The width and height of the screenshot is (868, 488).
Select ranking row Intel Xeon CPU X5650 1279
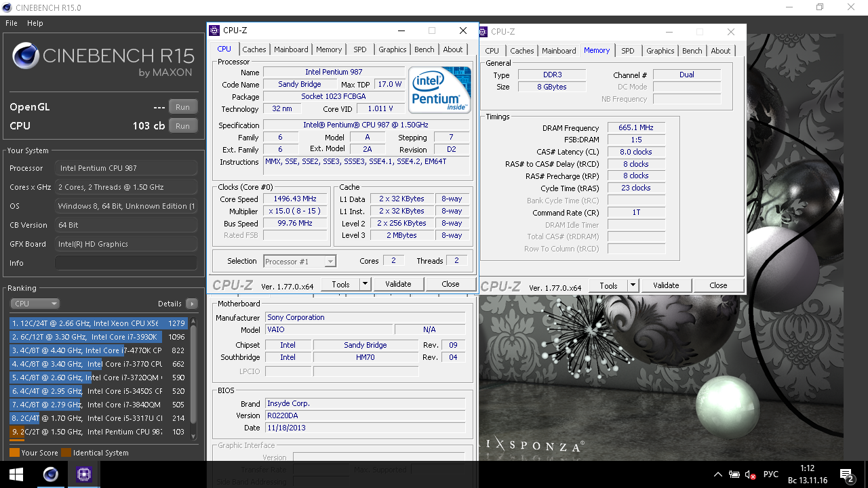coord(98,323)
